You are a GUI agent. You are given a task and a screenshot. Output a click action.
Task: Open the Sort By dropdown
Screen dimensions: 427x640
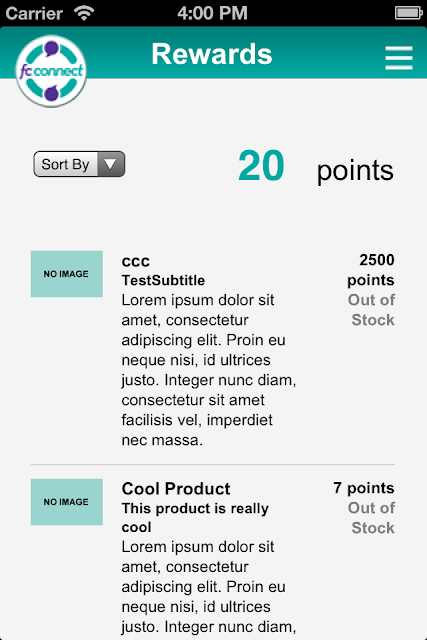(79, 164)
